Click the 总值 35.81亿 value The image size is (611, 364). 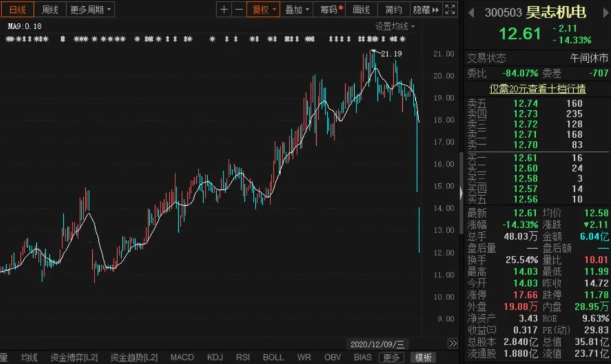(x=592, y=342)
